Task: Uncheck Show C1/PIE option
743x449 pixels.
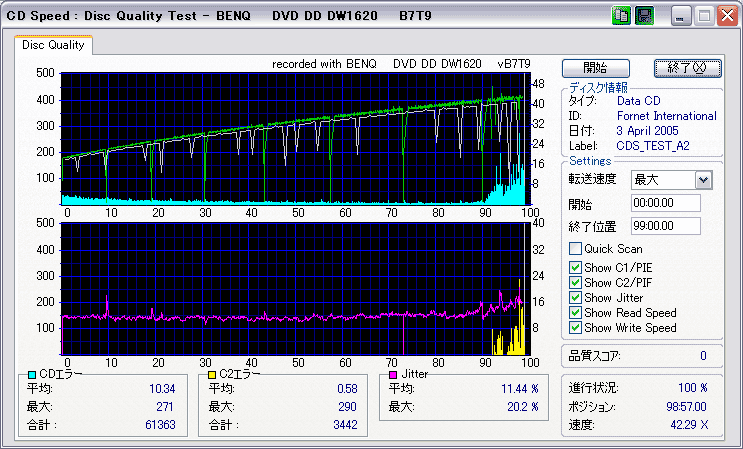Action: click(575, 267)
